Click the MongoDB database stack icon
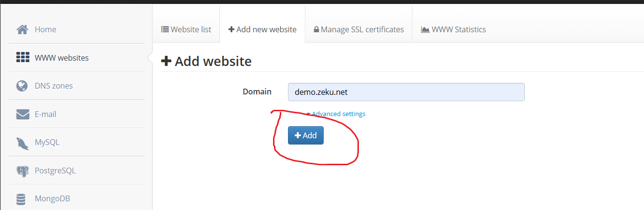 [21, 199]
